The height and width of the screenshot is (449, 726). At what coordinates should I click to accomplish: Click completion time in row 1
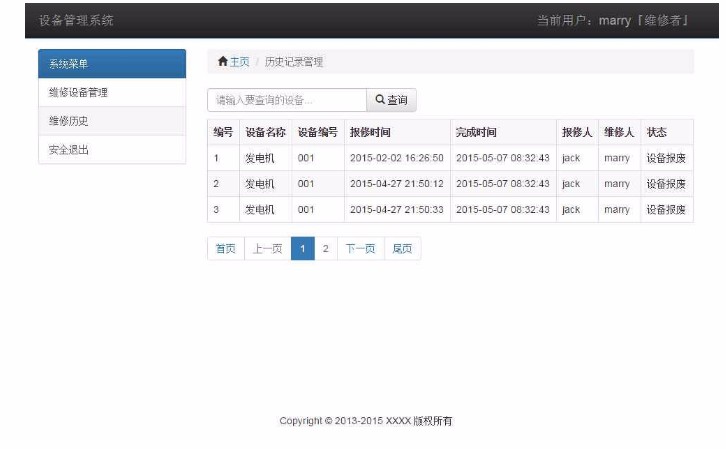tap(503, 158)
